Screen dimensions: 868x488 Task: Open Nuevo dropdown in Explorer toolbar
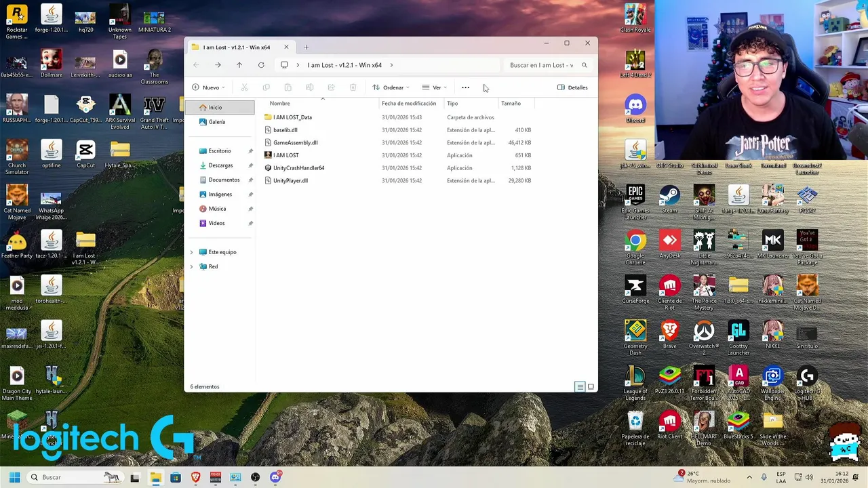pyautogui.click(x=208, y=87)
